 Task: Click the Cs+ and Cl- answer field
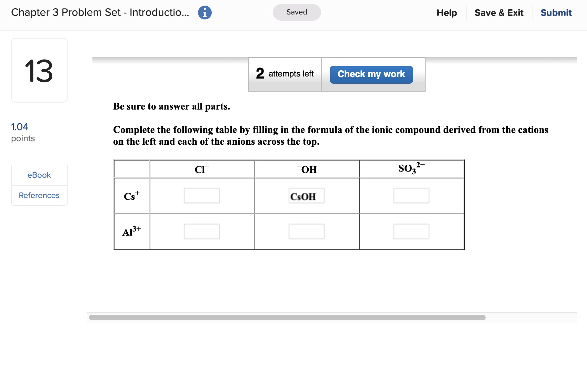point(202,196)
